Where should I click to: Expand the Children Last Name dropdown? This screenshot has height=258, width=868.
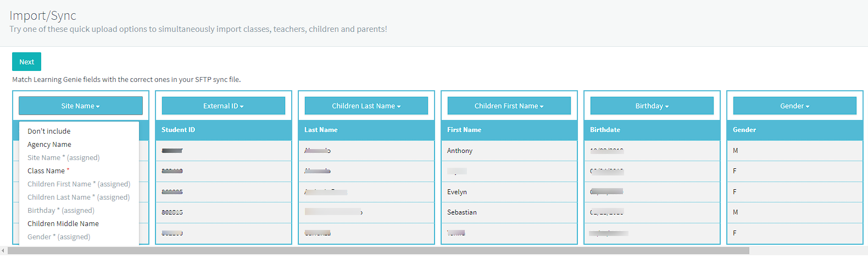click(x=366, y=106)
